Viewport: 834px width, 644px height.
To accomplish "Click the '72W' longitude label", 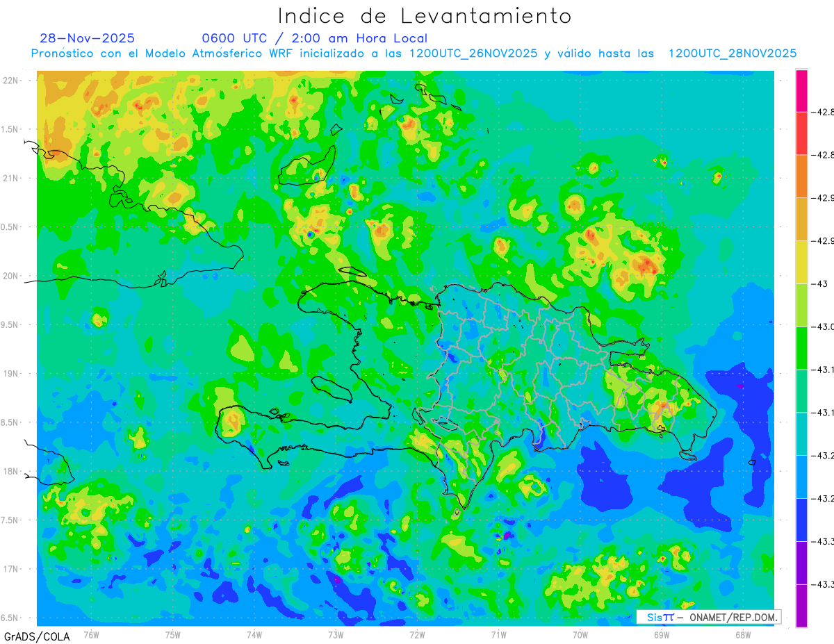I will 417,634.
